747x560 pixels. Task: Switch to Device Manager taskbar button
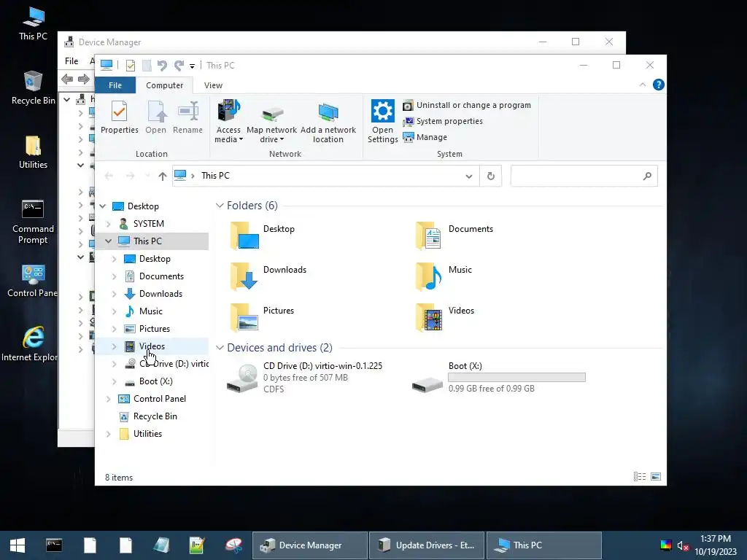[x=309, y=545]
